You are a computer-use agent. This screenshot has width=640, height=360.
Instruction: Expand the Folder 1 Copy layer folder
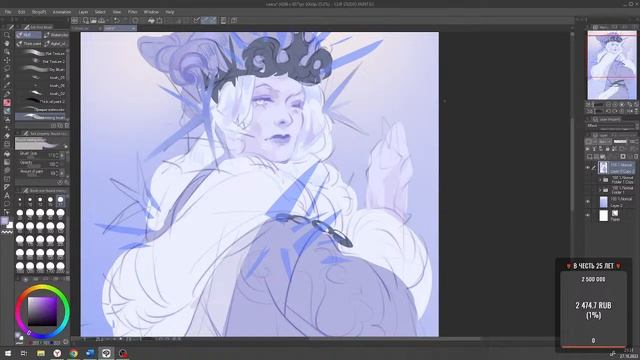[600, 180]
